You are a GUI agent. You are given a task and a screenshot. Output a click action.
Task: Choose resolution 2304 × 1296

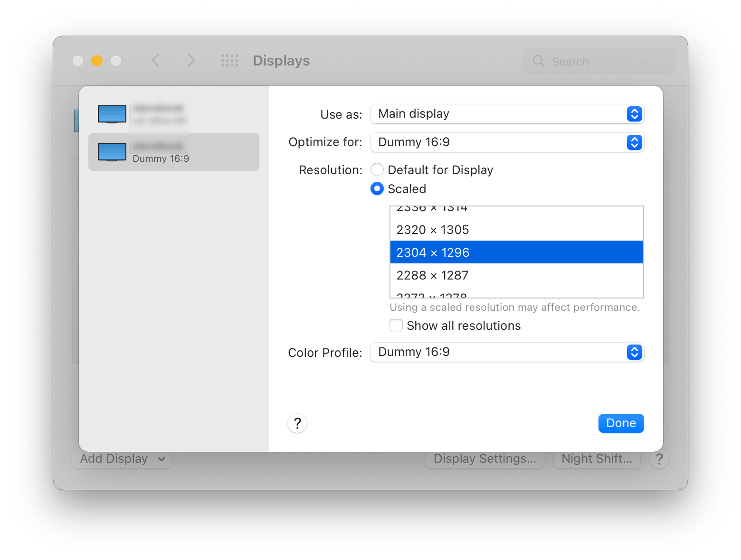click(517, 252)
